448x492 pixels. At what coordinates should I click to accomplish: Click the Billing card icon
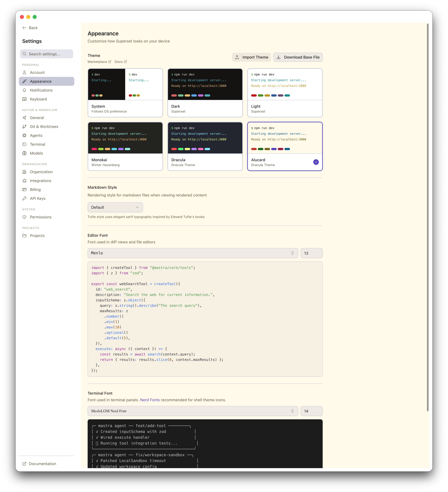point(24,190)
